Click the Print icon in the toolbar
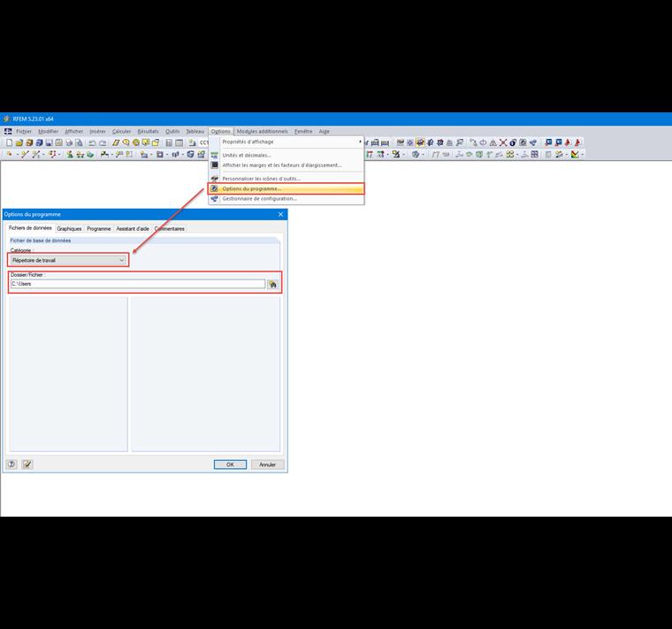 [69, 142]
